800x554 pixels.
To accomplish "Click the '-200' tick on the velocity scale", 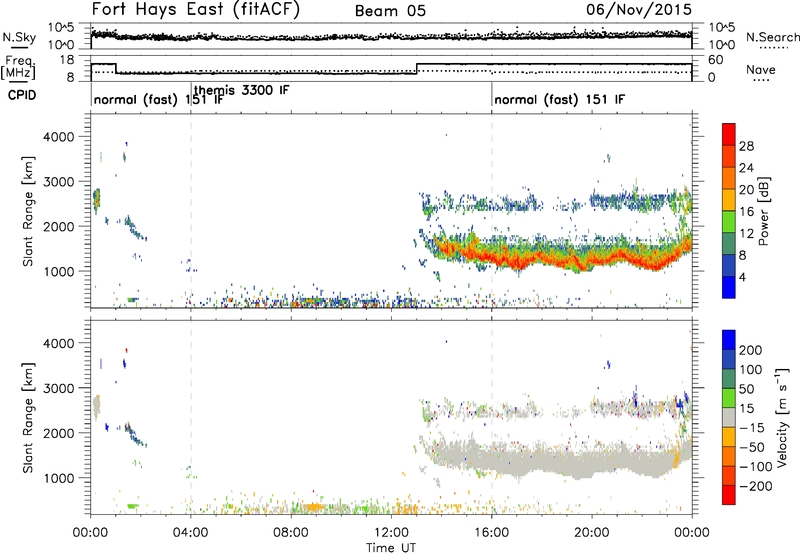I will click(x=756, y=487).
